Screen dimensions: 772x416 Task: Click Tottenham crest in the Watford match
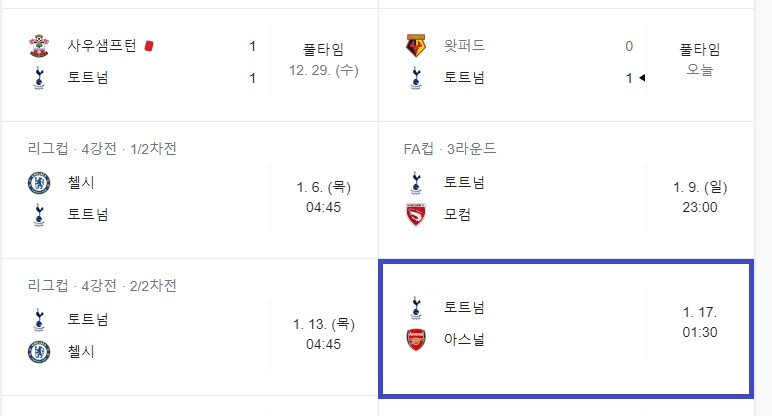coord(416,78)
